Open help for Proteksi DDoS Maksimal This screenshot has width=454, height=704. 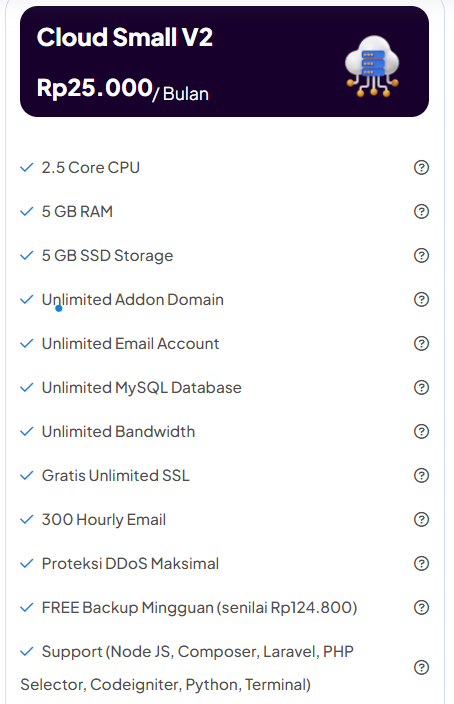pyautogui.click(x=421, y=563)
